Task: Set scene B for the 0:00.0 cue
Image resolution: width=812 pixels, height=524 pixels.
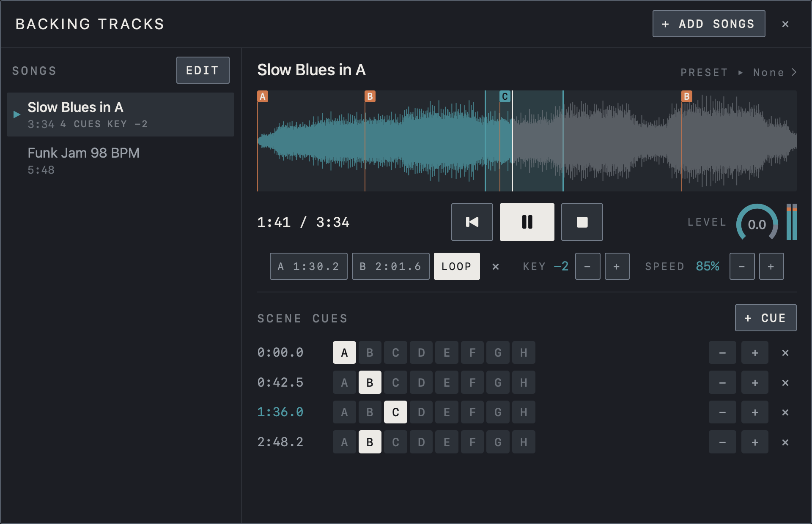Action: [370, 352]
